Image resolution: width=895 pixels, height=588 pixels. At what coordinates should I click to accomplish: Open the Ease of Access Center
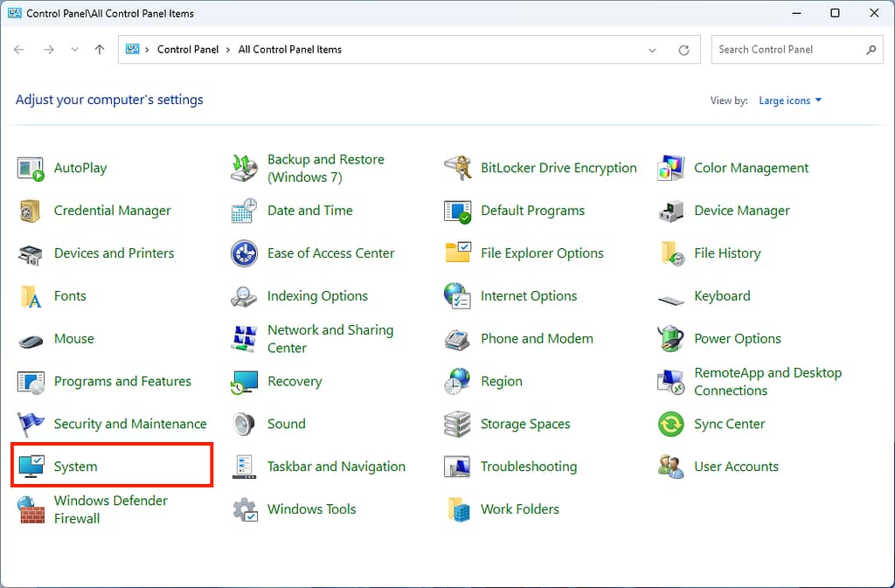(329, 253)
